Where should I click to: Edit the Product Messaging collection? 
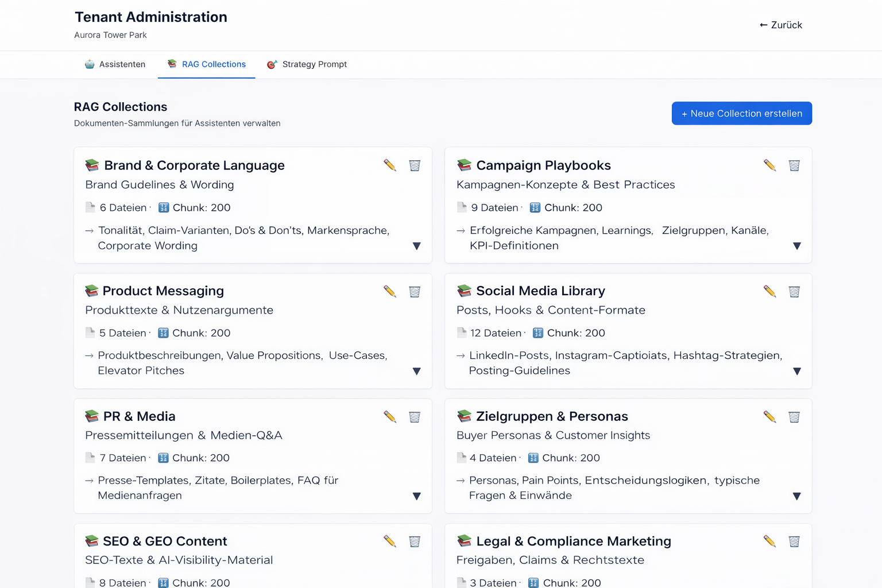point(390,291)
